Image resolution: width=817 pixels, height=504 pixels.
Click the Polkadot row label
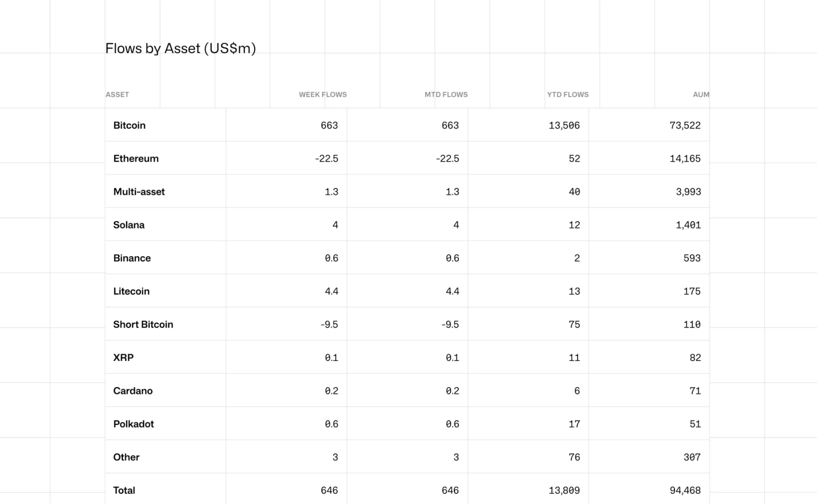(x=134, y=424)
